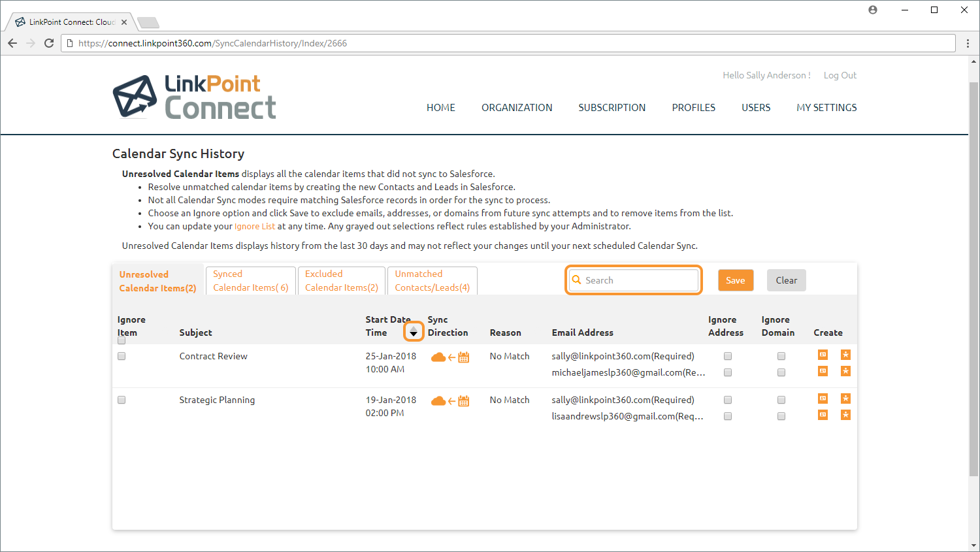Click the Clear button
980x552 pixels.
pyautogui.click(x=787, y=280)
